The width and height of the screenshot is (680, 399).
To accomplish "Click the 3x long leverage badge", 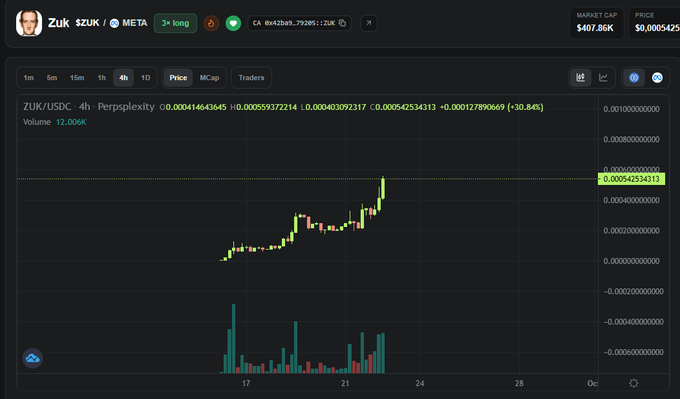I will click(175, 23).
